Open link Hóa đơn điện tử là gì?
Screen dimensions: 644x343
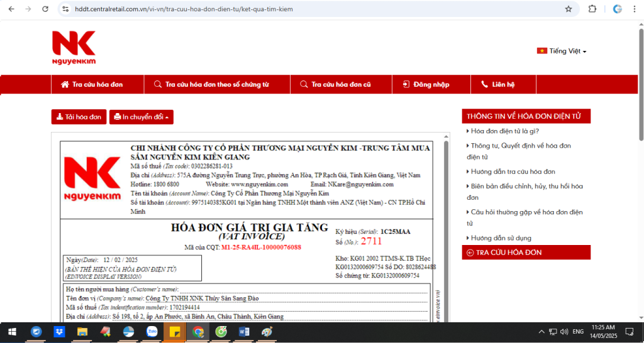coord(505,131)
